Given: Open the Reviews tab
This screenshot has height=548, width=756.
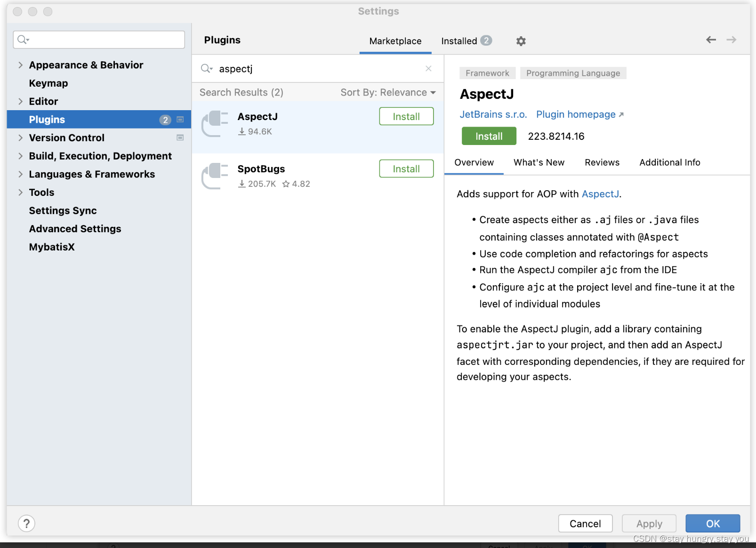Looking at the screenshot, I should (x=602, y=162).
